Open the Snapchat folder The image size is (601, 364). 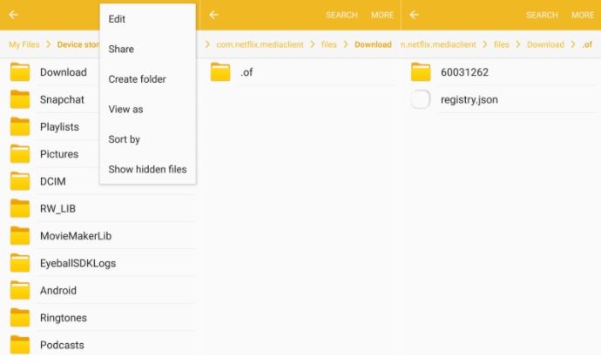coord(62,99)
